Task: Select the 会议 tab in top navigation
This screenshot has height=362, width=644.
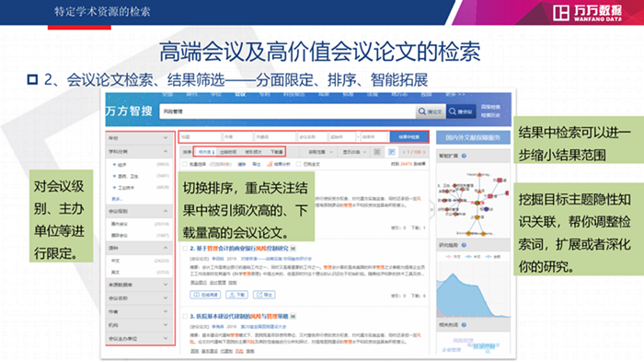Action: 240,95
